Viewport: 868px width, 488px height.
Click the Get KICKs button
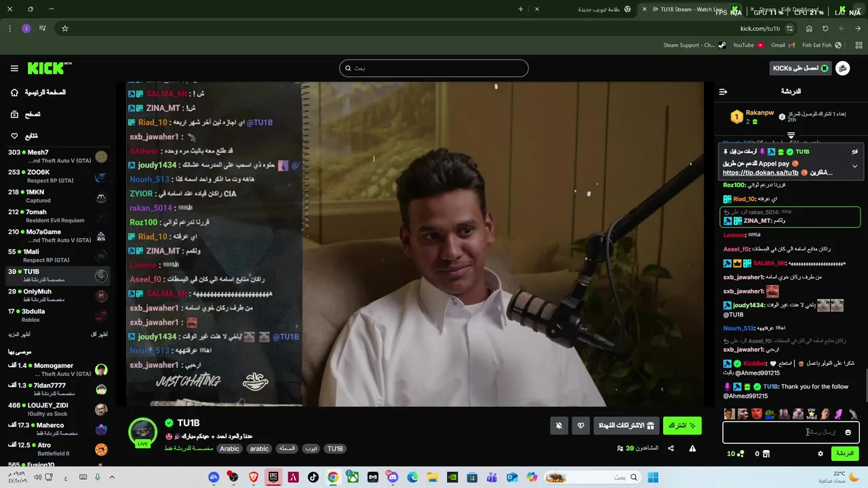(x=801, y=68)
